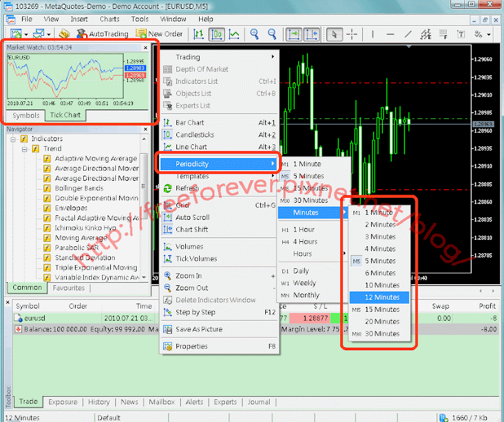
Task: Choose Candlesticks in the context menu
Action: (219, 135)
